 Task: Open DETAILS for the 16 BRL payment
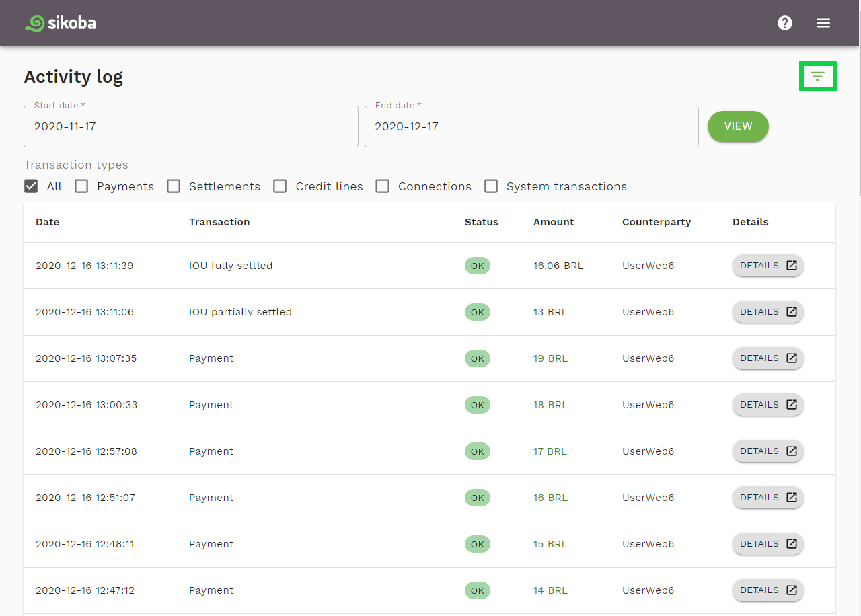(768, 498)
